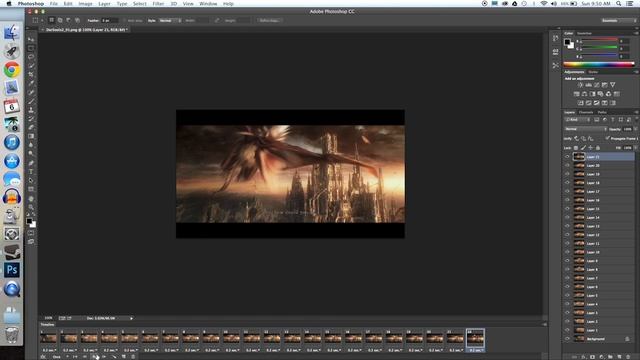Open the Filter menu
Screen dimensions: 640x360
158,4
